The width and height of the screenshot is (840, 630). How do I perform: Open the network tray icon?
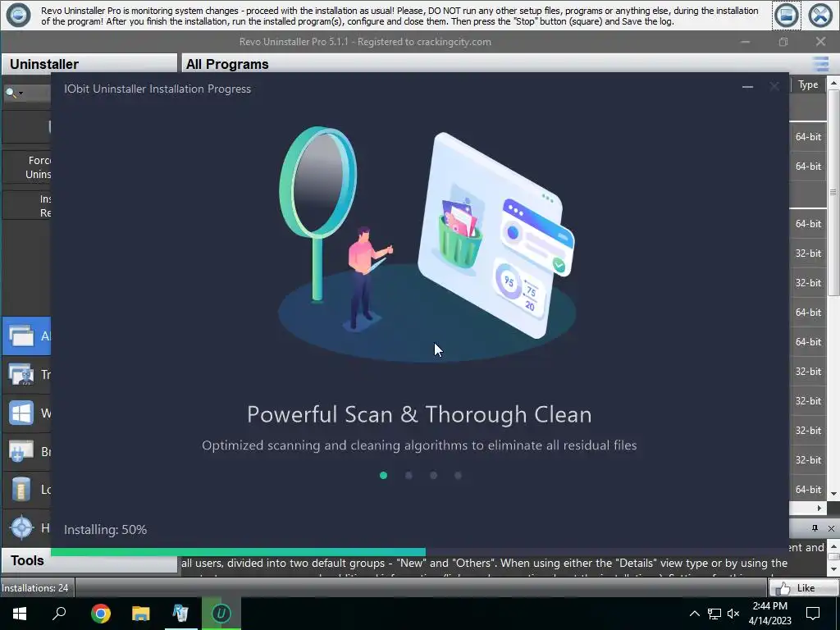[x=714, y=614]
